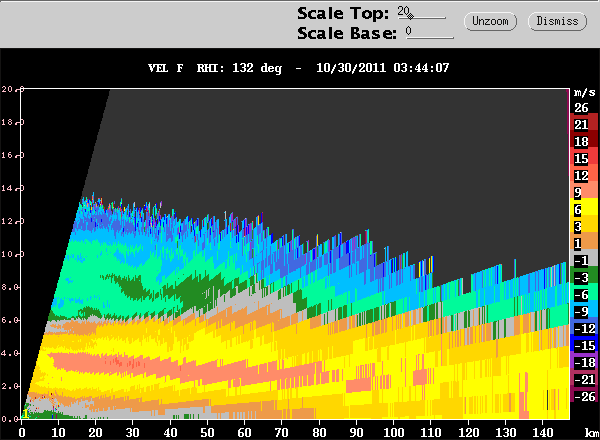This screenshot has width=600, height=440.
Task: Select the -1 m/s gray legend swatch
Action: 584,260
